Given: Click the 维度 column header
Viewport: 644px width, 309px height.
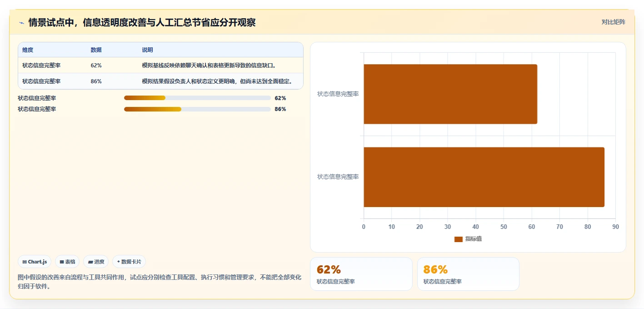Looking at the screenshot, I should 28,50.
